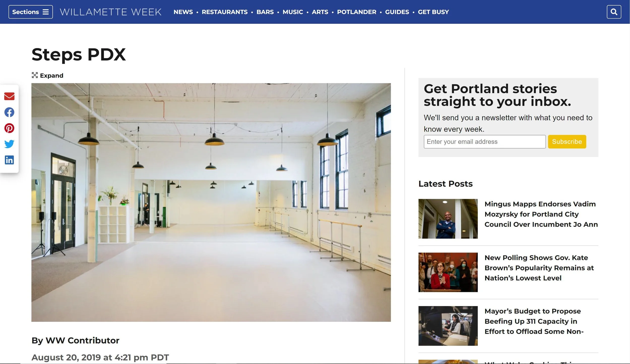Open Mingus Mapps endorsement article link
This screenshot has width=630, height=364.
tap(541, 214)
